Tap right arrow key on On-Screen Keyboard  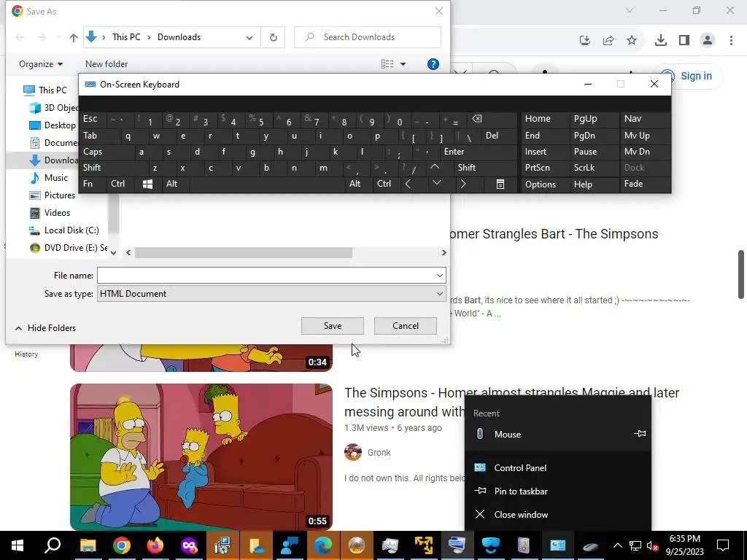(462, 184)
